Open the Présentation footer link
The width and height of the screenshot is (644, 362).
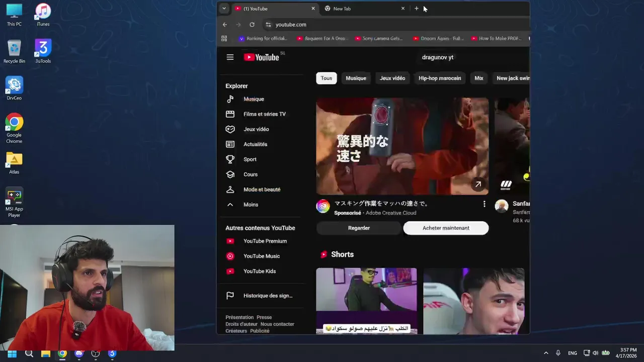[239, 317]
